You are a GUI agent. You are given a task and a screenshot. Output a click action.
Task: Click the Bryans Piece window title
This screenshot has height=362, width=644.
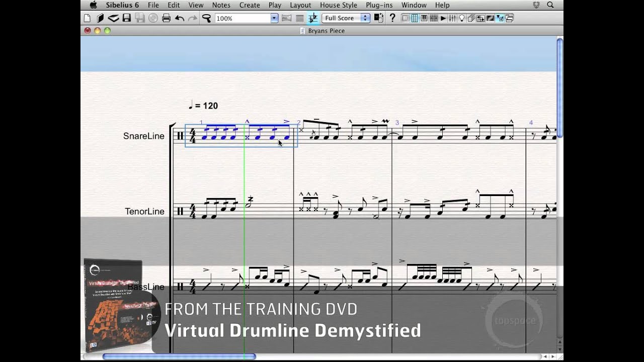326,31
